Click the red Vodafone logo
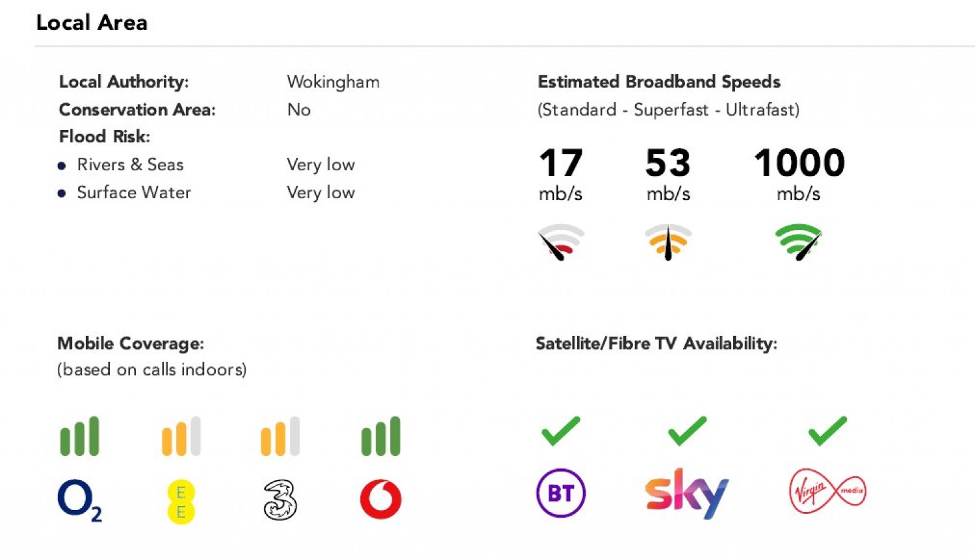The width and height of the screenshot is (975, 560). pos(381,499)
